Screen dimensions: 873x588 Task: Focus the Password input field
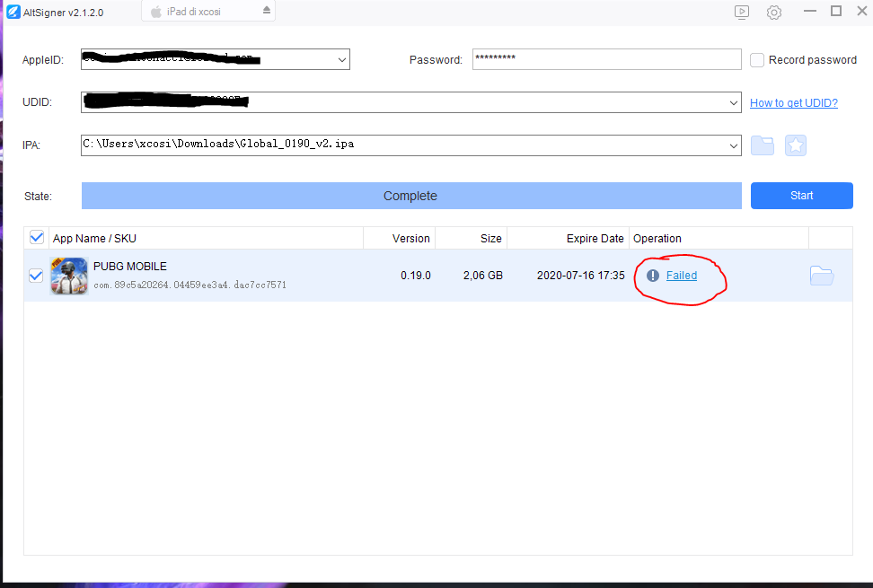click(607, 59)
